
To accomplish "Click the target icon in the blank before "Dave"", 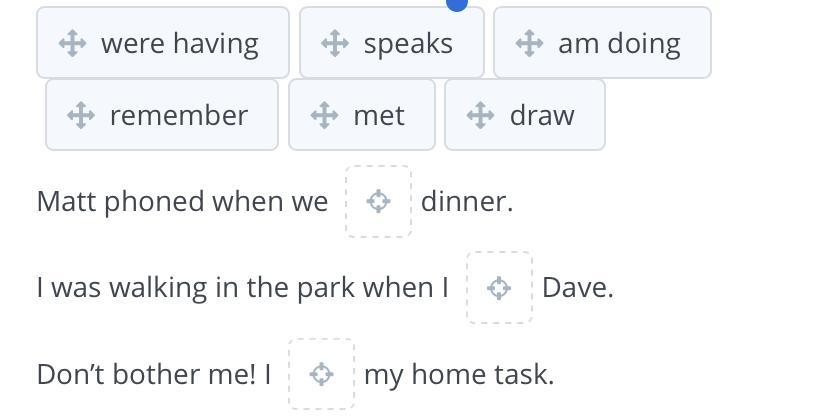I will coord(499,288).
